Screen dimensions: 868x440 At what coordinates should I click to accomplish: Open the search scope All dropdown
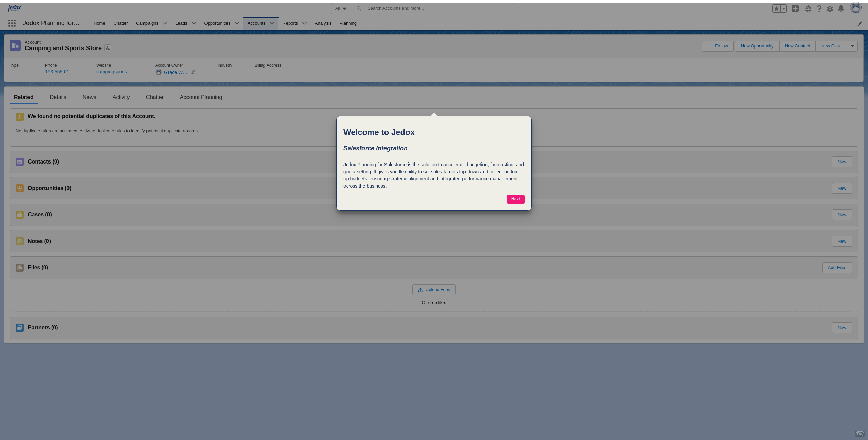340,8
